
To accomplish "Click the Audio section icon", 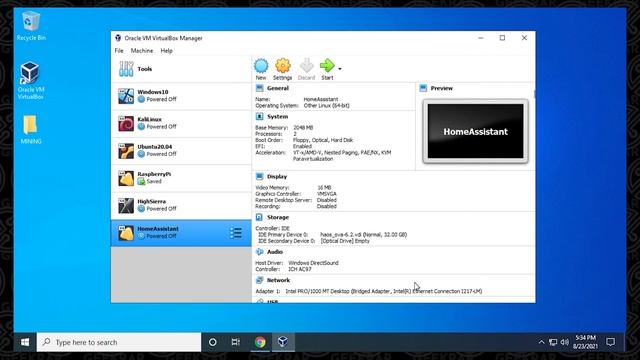I will pyautogui.click(x=260, y=252).
